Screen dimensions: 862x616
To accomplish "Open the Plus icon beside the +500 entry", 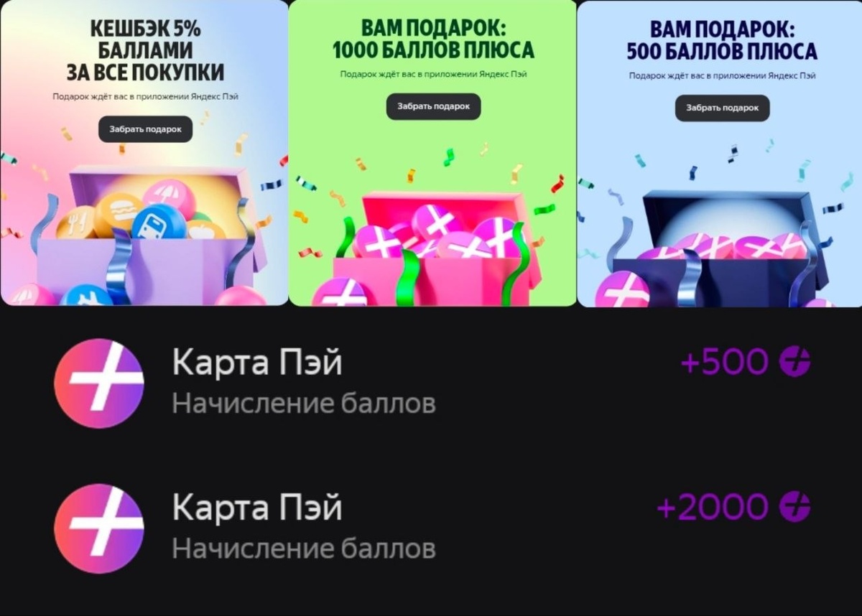I will (99, 383).
